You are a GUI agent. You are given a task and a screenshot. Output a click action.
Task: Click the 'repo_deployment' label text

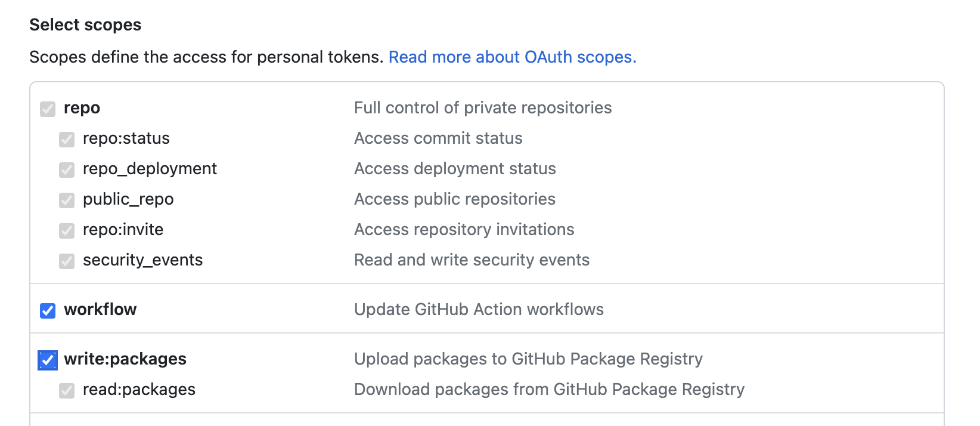tap(150, 169)
